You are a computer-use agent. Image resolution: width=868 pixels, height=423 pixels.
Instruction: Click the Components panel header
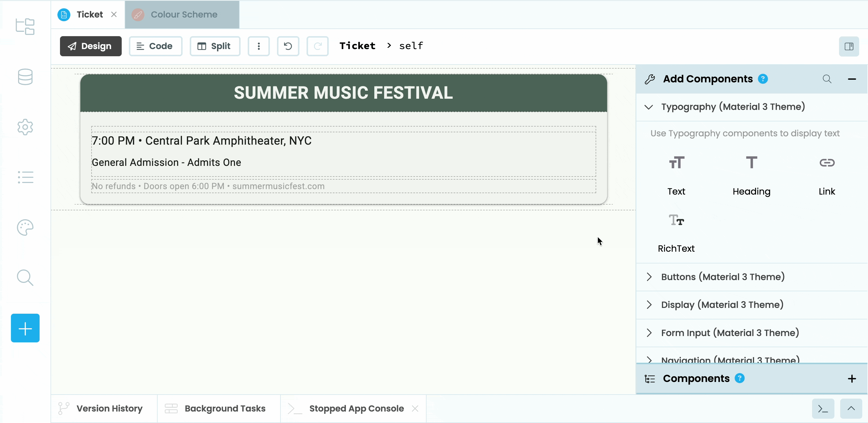point(751,379)
